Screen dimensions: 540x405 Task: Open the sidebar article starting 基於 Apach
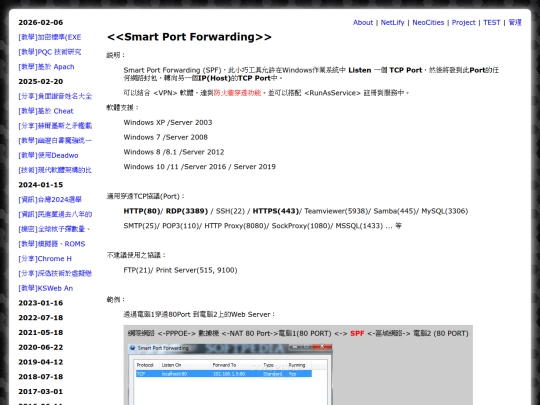[x=46, y=67]
